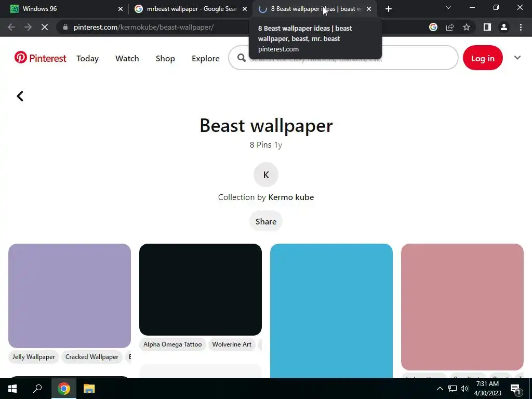
Task: Open a new browser tab
Action: tap(389, 9)
